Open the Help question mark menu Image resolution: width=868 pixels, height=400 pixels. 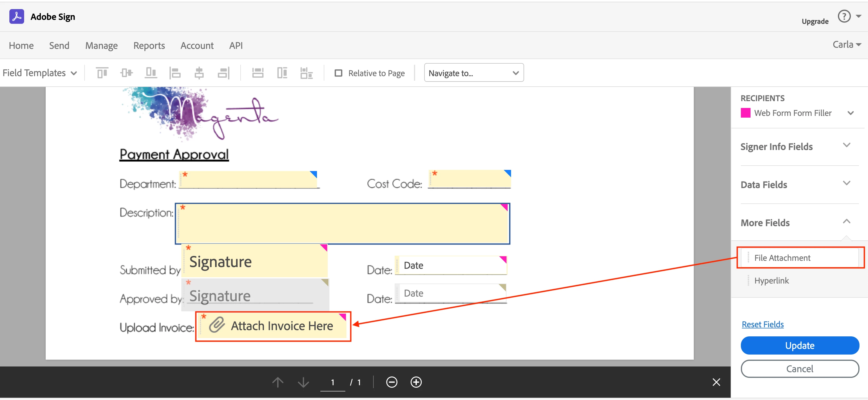[x=844, y=16]
